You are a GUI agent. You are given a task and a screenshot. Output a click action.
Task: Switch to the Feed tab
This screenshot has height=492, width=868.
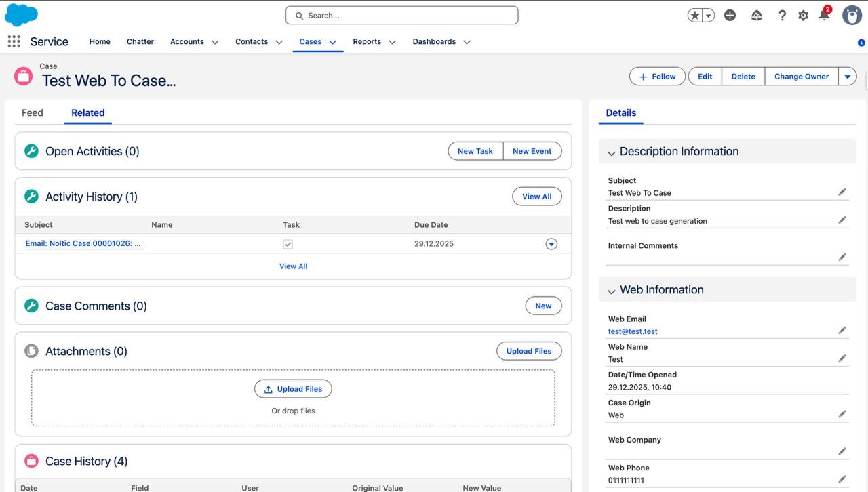coord(33,112)
